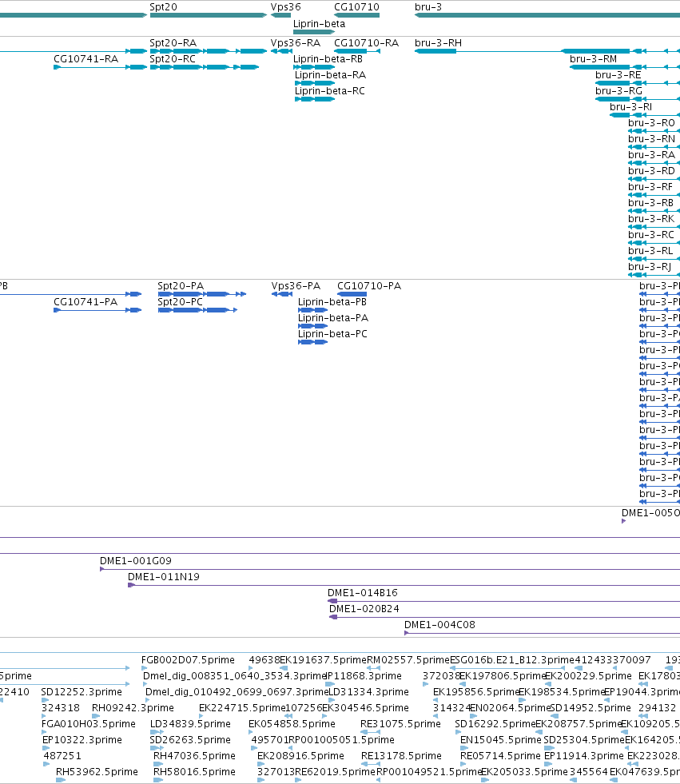Click clone label DME1-014B16
The width and height of the screenshot is (680, 784).
[363, 593]
